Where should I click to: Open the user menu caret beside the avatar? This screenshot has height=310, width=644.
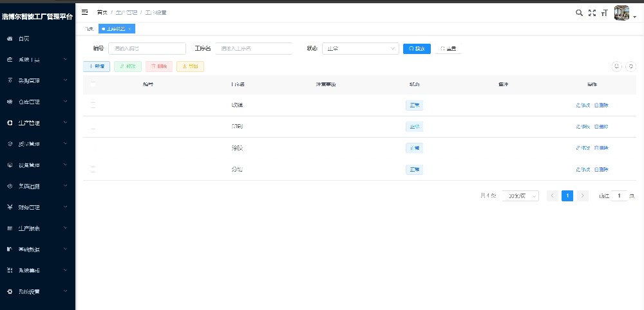634,17
